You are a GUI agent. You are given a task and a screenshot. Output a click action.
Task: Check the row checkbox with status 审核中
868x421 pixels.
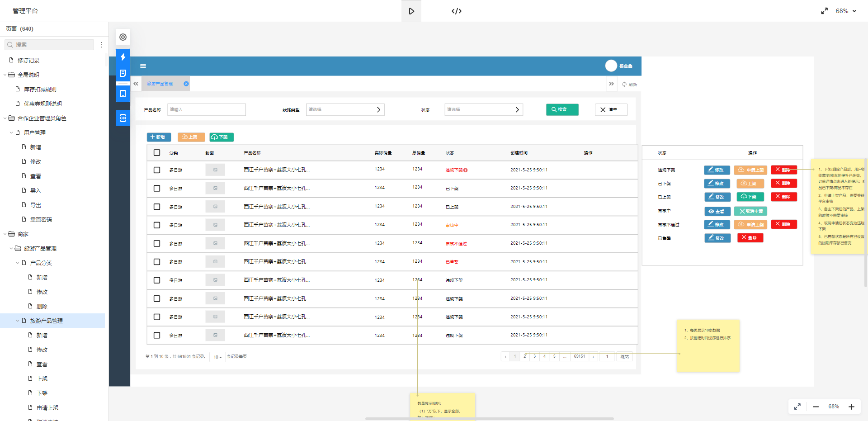[157, 225]
